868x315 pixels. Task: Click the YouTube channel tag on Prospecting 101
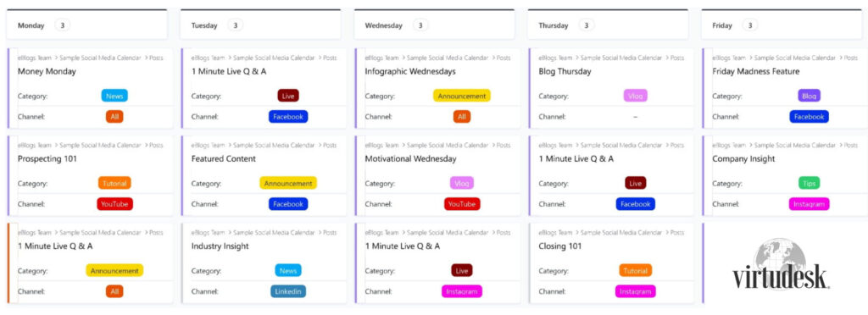[x=114, y=204]
